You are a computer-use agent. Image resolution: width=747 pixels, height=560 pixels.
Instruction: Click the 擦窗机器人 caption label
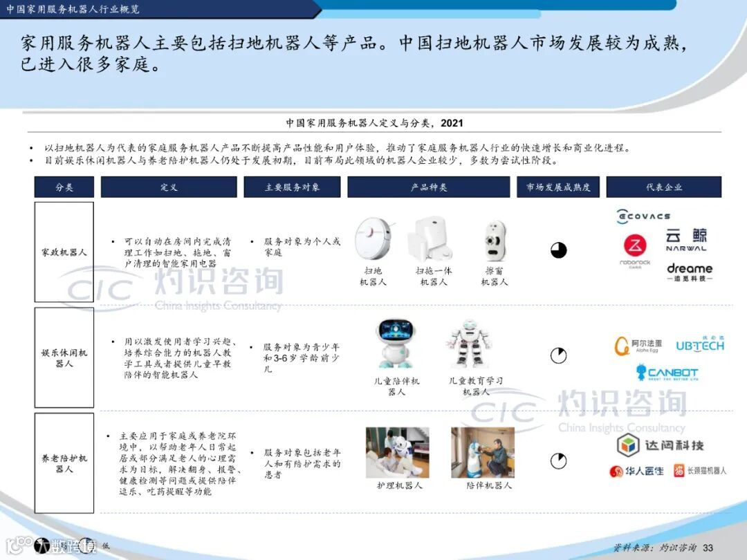tap(495, 276)
